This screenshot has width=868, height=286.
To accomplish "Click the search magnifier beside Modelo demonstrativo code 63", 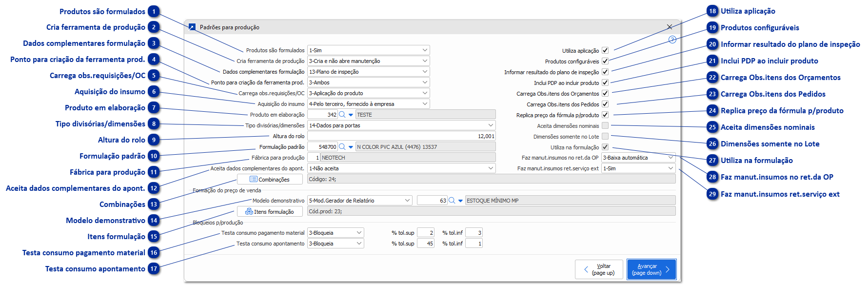I will [x=452, y=201].
